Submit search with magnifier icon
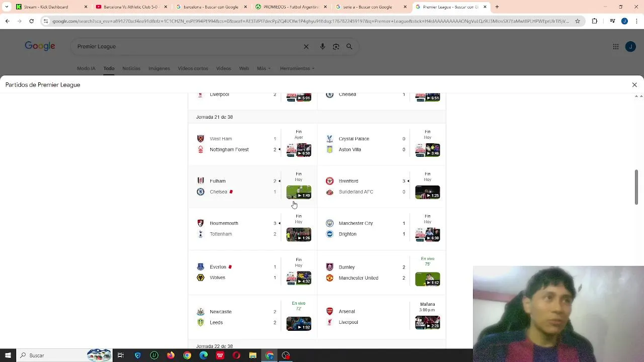 pyautogui.click(x=349, y=46)
